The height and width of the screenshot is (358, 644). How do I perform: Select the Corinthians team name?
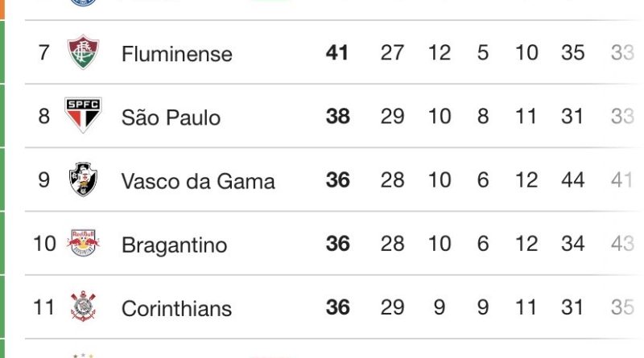coord(176,308)
